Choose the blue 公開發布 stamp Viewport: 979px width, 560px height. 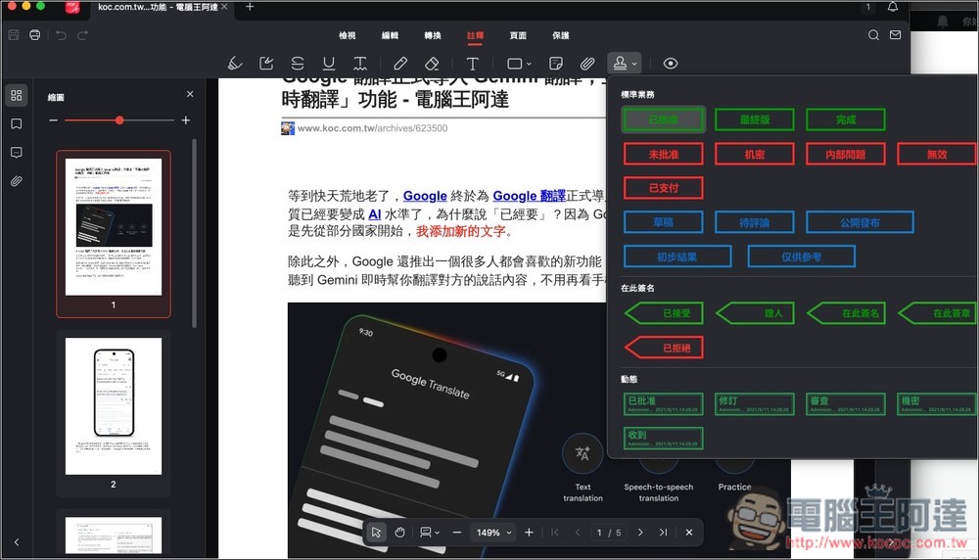click(x=860, y=222)
